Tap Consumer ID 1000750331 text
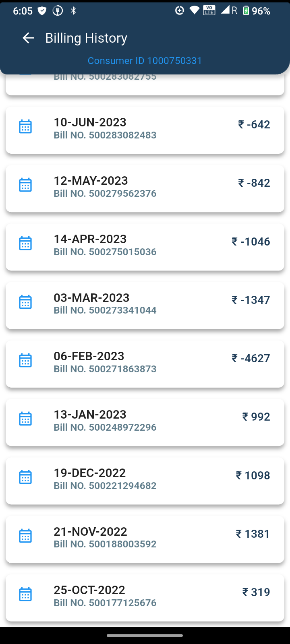The height and width of the screenshot is (644, 290). pos(145,61)
